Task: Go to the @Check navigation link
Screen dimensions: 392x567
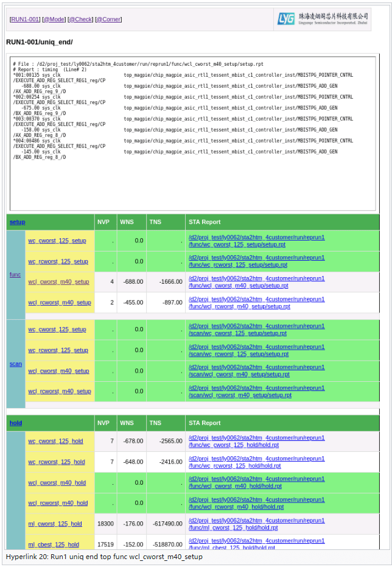Action: coord(80,19)
